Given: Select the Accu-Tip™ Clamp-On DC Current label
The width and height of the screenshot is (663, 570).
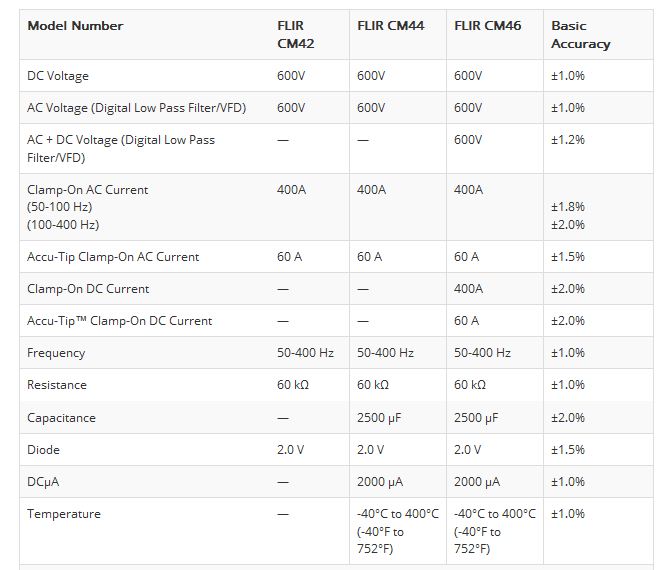Looking at the screenshot, I should pos(119,321).
